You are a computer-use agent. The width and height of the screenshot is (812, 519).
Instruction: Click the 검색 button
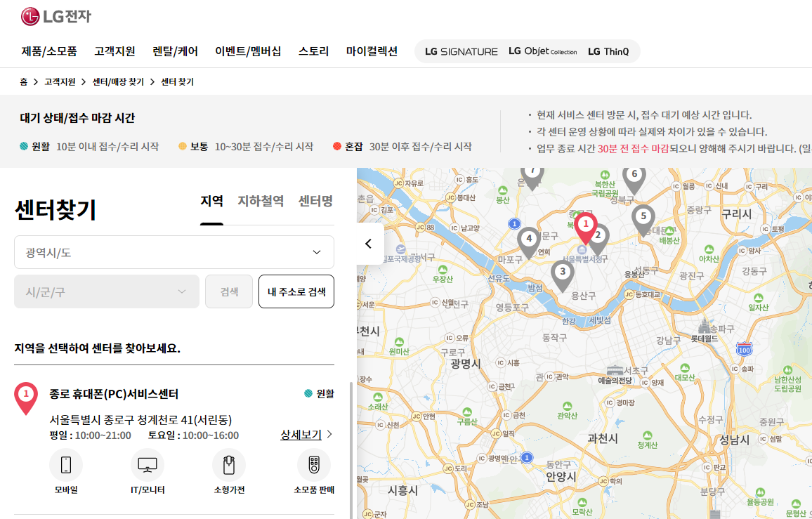[x=229, y=291]
